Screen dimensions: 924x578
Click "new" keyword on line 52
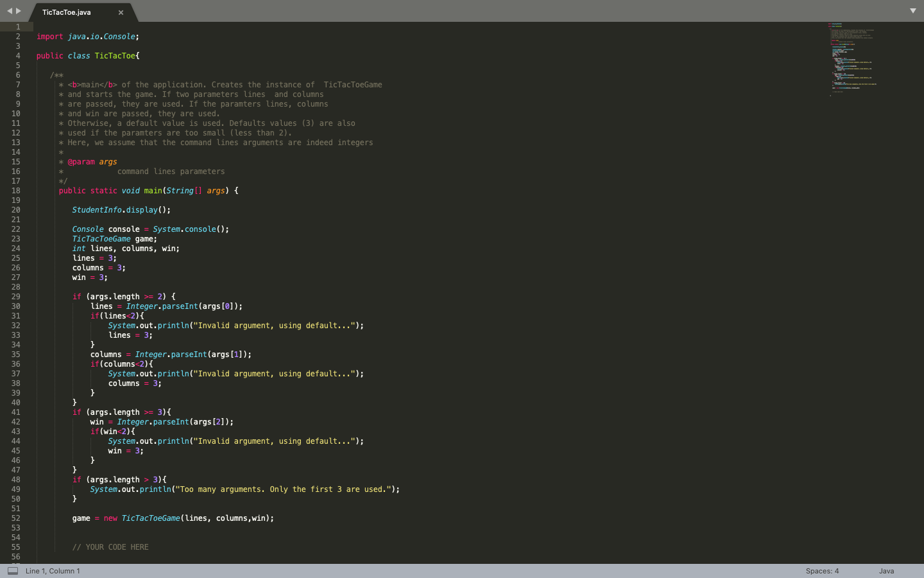110,518
